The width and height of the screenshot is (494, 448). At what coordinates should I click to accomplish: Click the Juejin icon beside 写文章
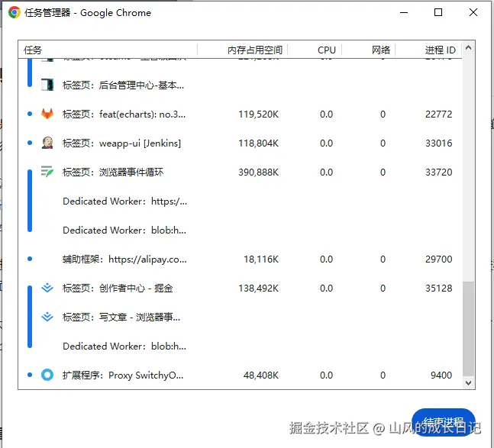click(x=47, y=317)
